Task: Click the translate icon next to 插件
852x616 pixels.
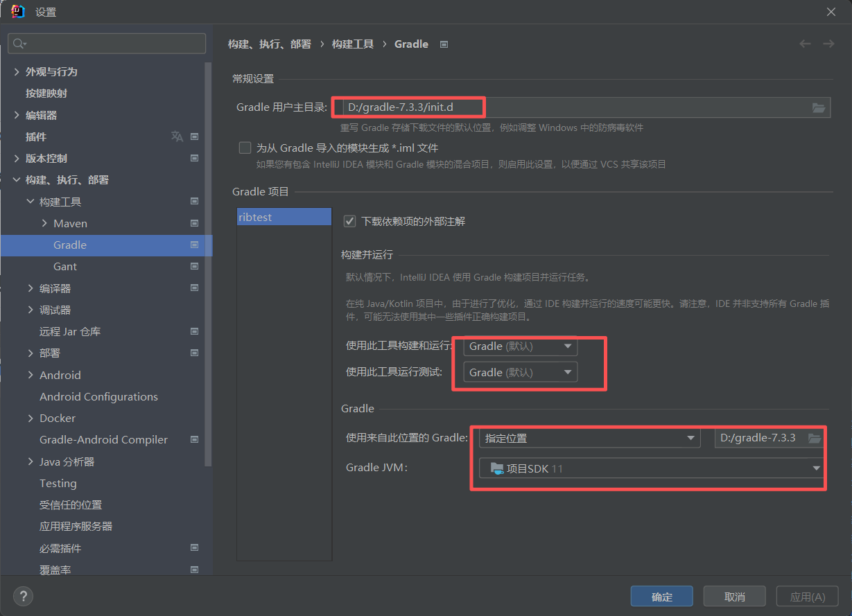Action: coord(177,137)
